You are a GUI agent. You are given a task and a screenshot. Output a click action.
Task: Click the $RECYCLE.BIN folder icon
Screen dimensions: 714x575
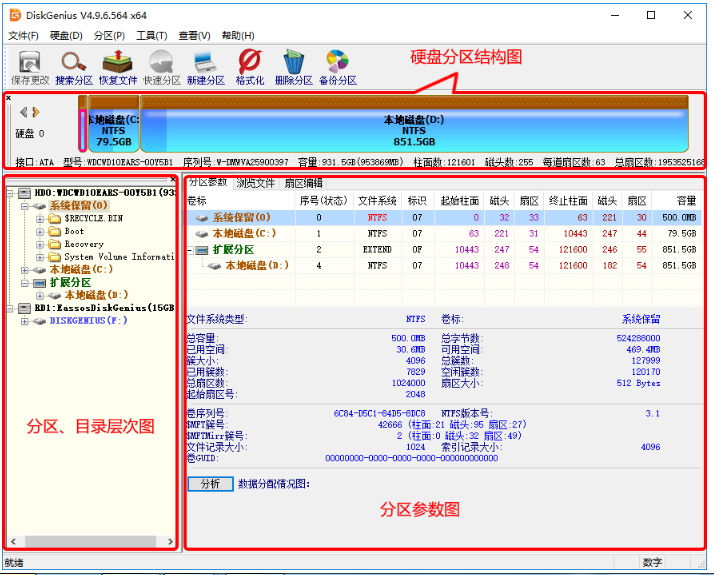55,219
